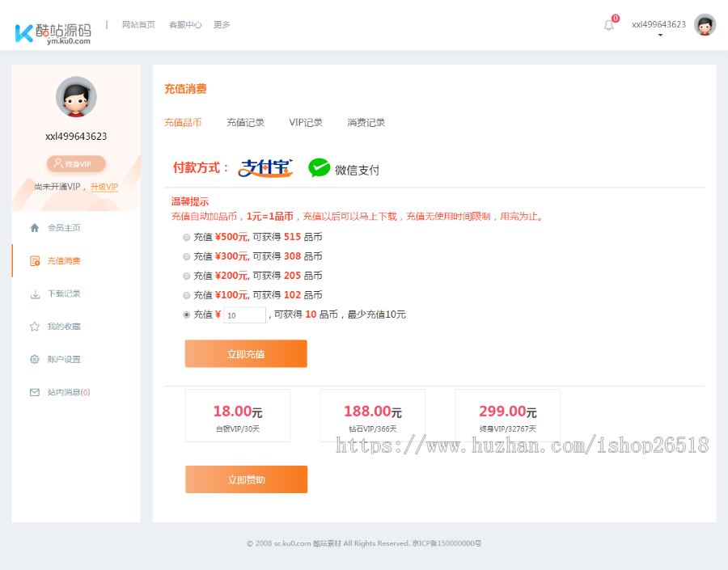
Task: Open 我的收藏 sidebar item
Action: click(64, 327)
